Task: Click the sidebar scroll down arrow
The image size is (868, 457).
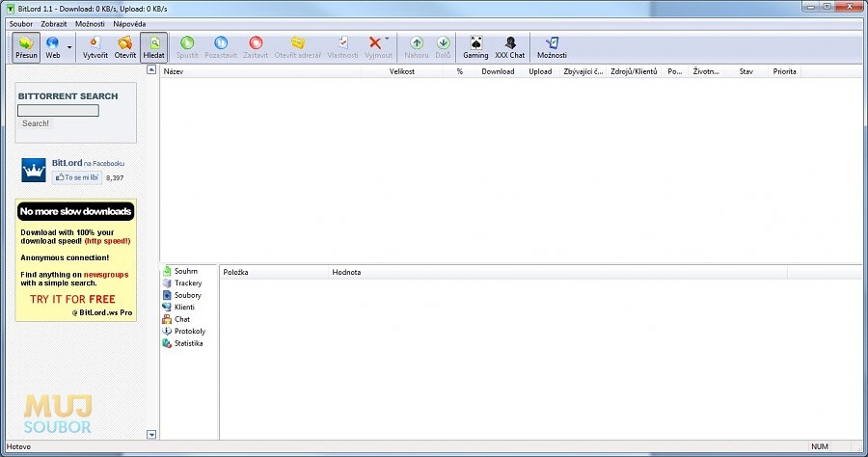Action: point(151,434)
